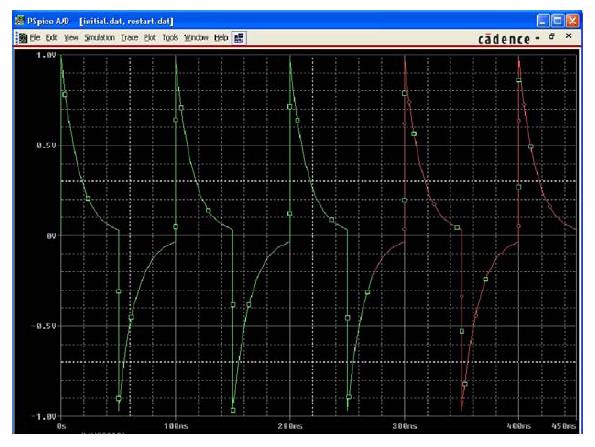Viewport: 595px width, 447px height.
Task: Open the document icon left of File
Action: point(23,38)
